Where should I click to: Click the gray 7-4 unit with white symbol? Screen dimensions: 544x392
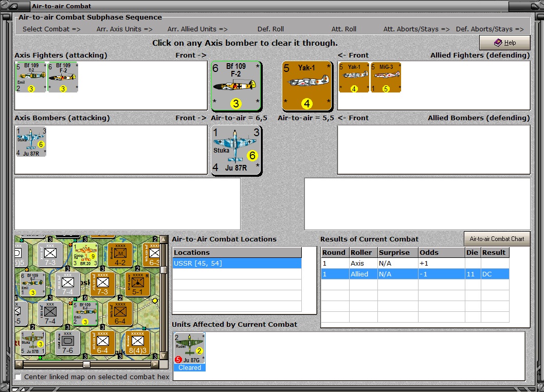coord(68,284)
